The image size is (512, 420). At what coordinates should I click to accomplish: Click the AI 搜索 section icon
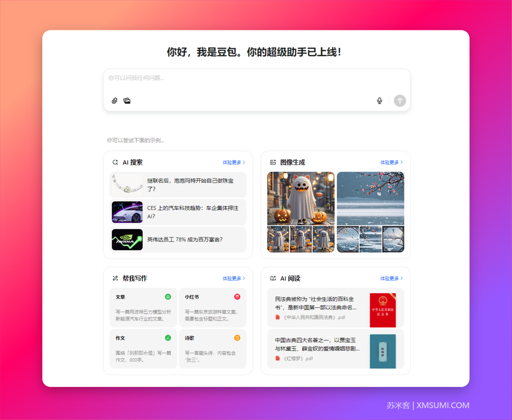point(114,162)
